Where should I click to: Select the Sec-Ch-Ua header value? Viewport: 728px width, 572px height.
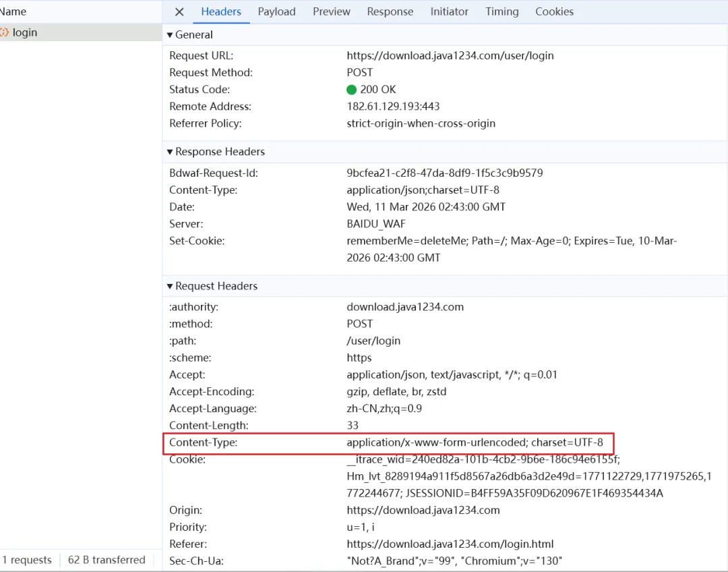(454, 561)
